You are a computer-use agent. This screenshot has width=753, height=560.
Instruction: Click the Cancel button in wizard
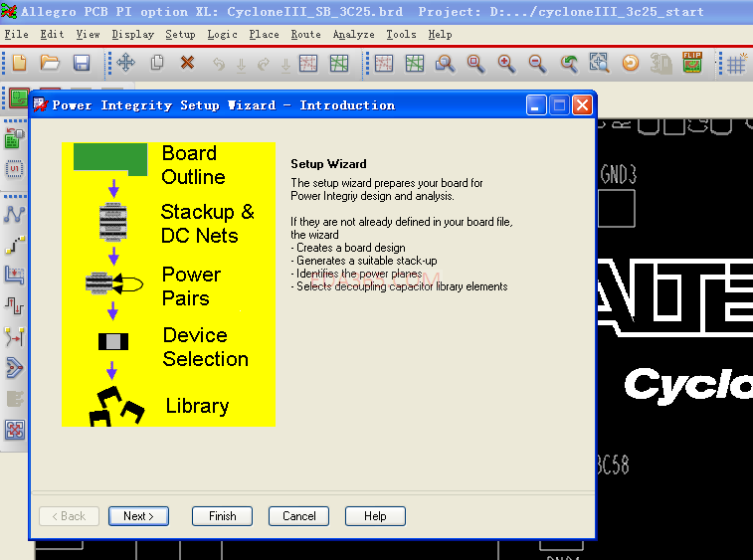298,516
